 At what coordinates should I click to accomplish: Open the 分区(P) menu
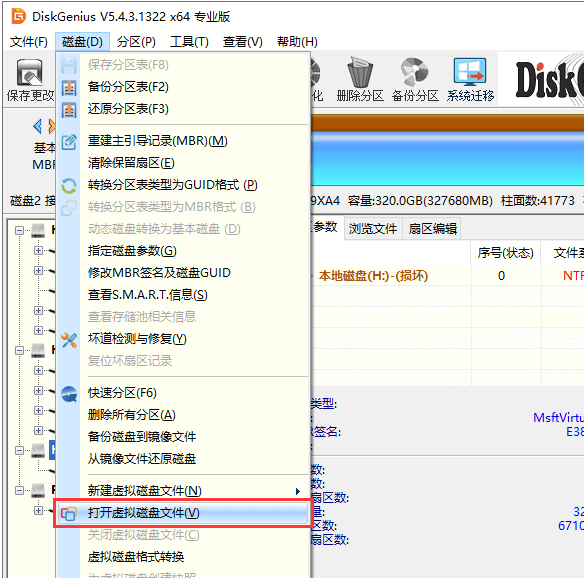136,42
